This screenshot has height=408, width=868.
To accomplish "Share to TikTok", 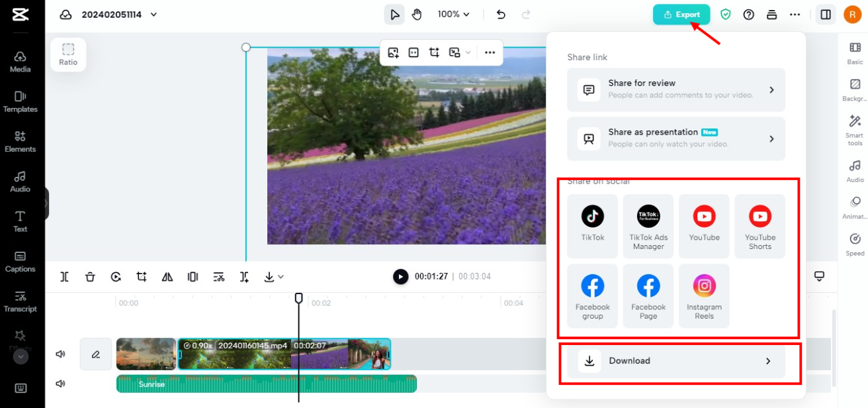I will tap(593, 226).
